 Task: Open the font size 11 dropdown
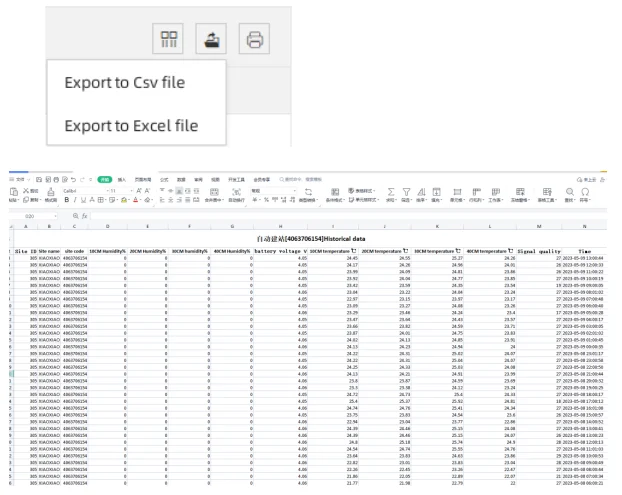(121, 191)
